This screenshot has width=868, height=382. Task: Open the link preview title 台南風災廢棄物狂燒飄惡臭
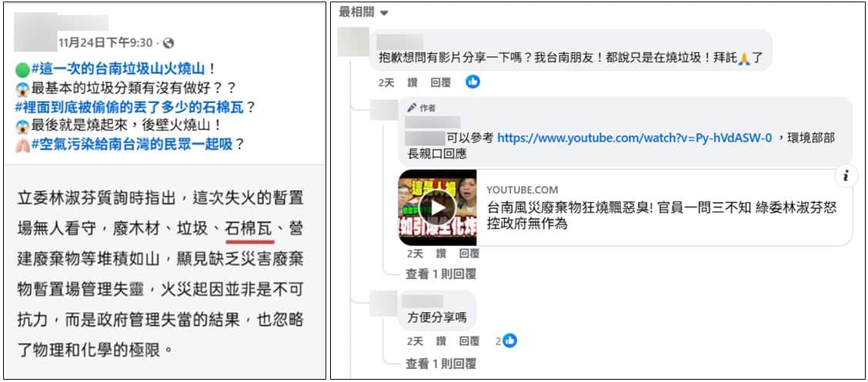click(662, 216)
